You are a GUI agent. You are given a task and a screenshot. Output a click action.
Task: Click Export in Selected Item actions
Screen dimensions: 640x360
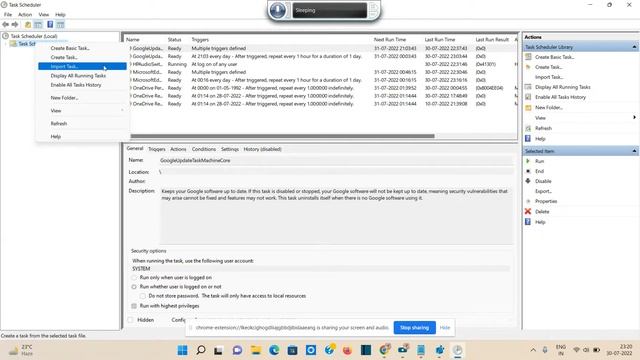point(543,191)
